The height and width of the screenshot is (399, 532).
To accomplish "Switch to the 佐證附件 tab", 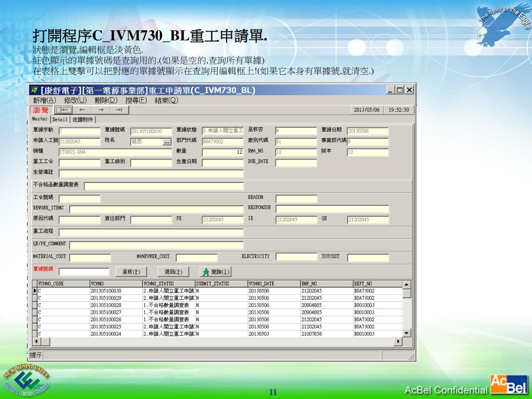I will click(83, 119).
